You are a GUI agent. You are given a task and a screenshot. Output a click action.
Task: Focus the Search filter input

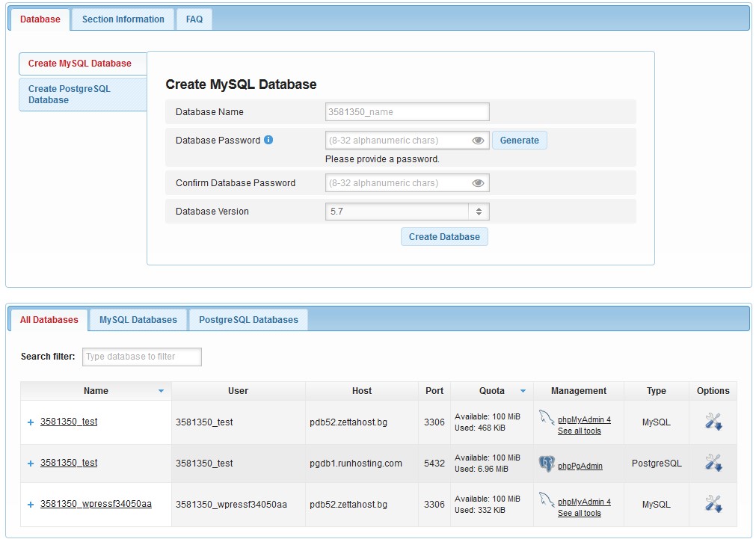(x=142, y=357)
